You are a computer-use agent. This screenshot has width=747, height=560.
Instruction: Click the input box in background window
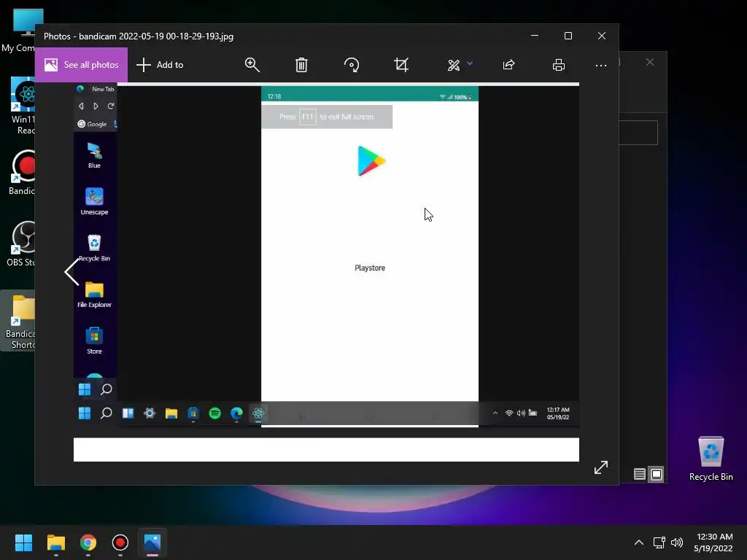[638, 133]
